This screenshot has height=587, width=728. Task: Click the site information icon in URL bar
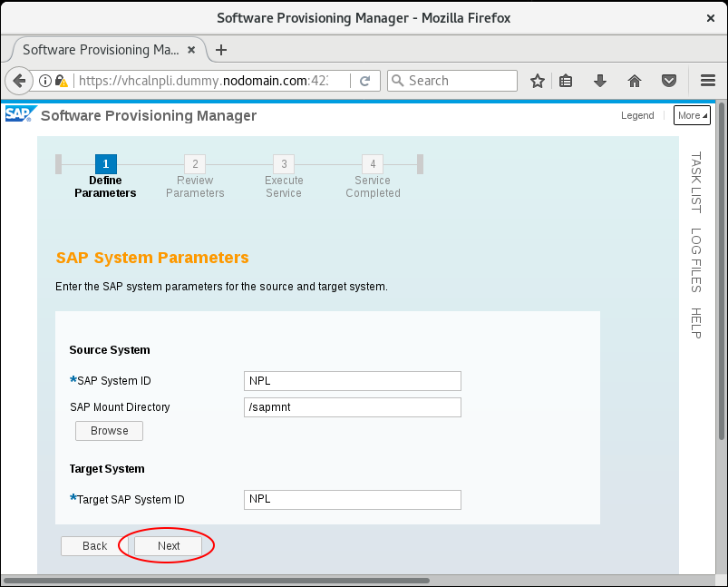click(x=45, y=81)
